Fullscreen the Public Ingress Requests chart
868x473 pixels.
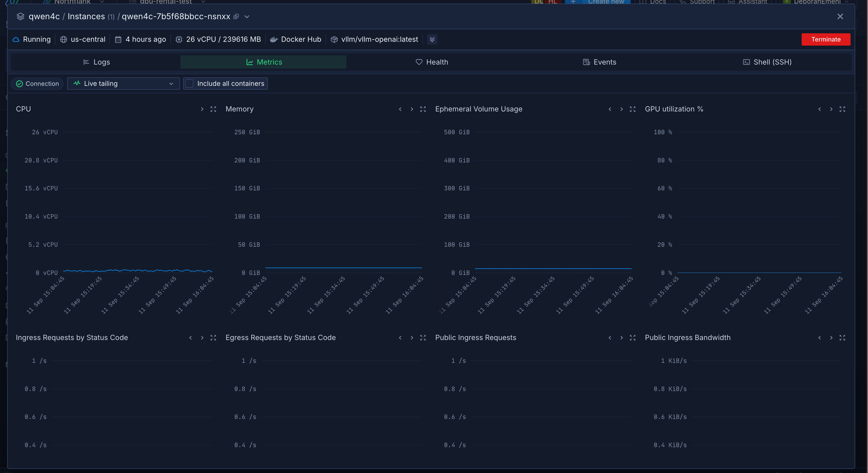click(632, 337)
